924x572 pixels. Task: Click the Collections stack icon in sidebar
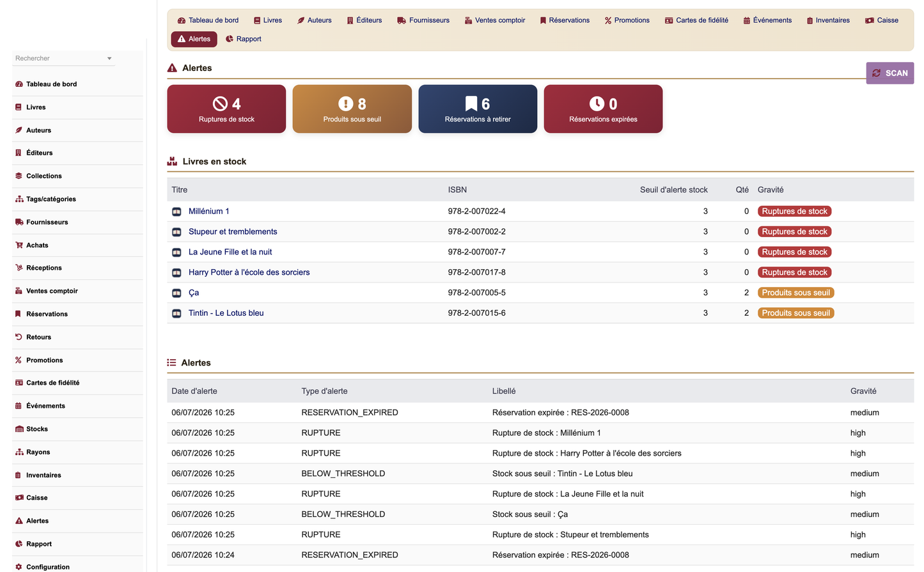tap(19, 176)
